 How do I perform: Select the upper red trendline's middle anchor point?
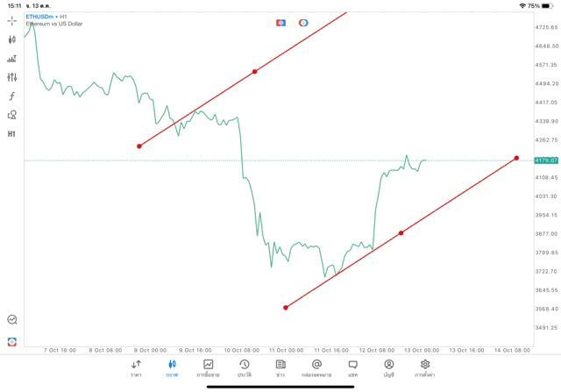255,71
